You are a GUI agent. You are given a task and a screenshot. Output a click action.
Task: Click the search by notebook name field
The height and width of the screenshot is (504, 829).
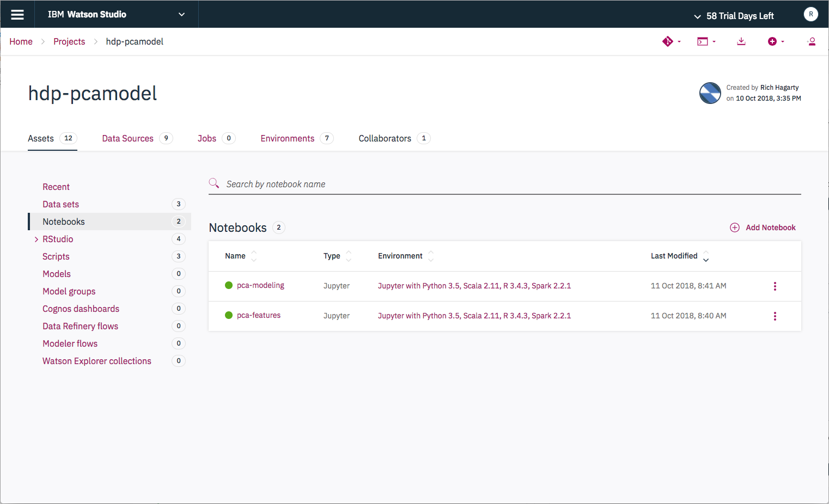[504, 184]
